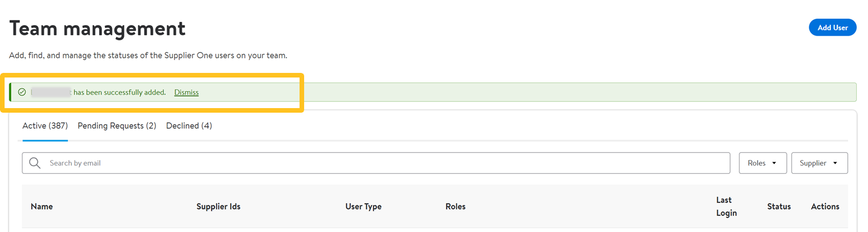This screenshot has height=232, width=868.
Task: Click the Team management page heading
Action: tap(97, 29)
